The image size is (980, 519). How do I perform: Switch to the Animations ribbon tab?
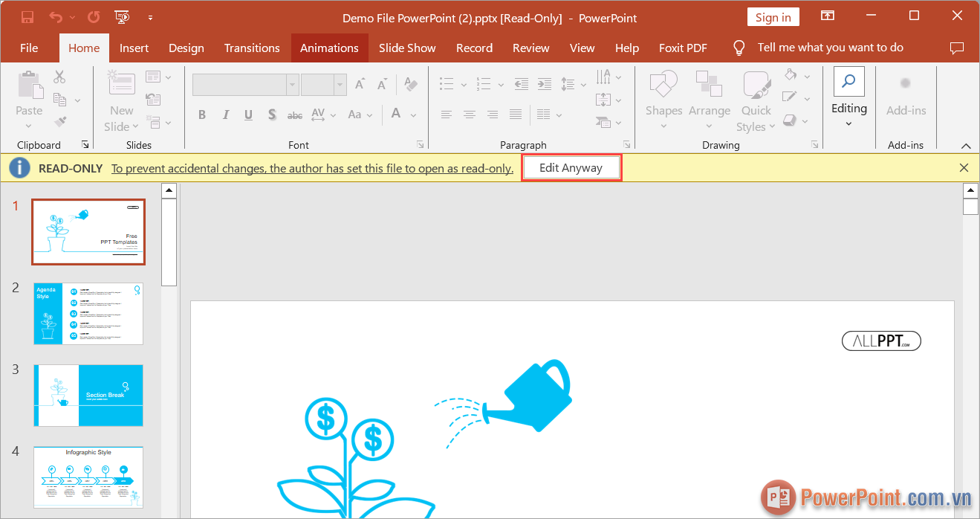point(329,48)
